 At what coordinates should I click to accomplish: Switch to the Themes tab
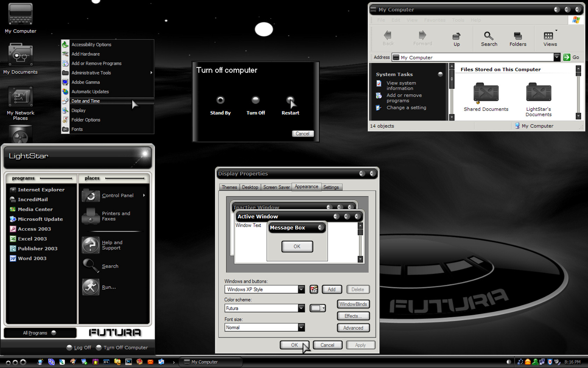(x=229, y=187)
